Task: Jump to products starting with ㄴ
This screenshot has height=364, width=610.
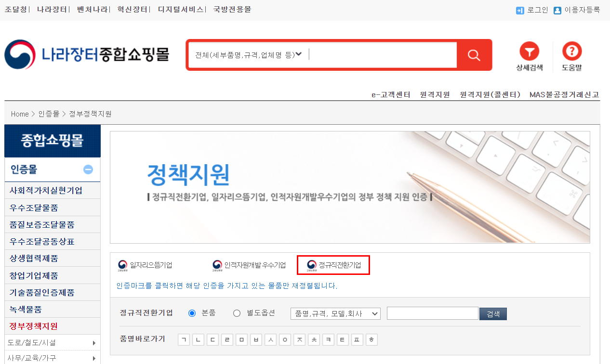Action: click(x=198, y=340)
